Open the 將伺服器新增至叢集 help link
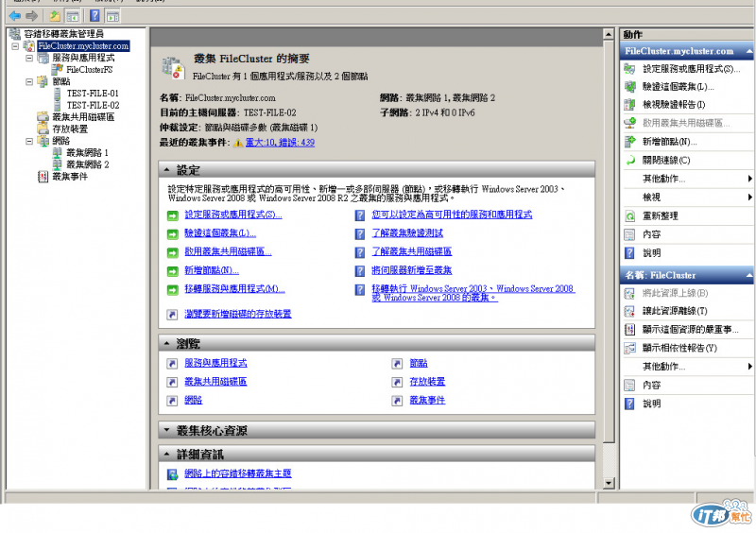 [412, 270]
